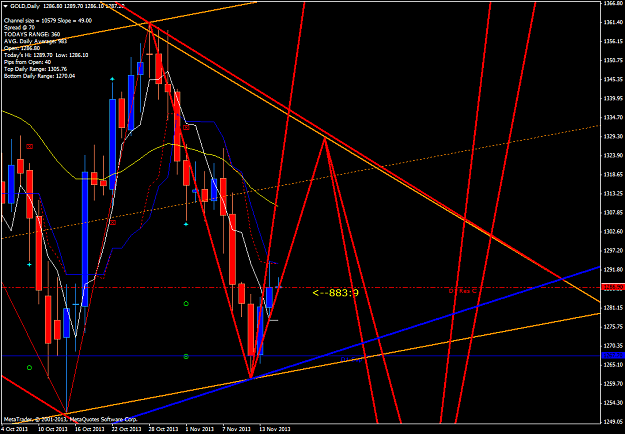Image resolution: width=625 pixels, height=434 pixels.
Task: Click the 1350.75 price axis label
Action: 613,60
